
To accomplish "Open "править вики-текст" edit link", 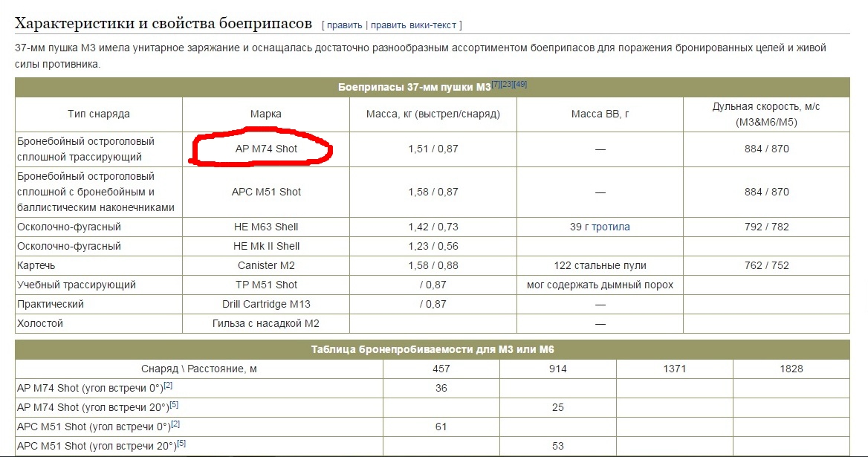I will (413, 25).
